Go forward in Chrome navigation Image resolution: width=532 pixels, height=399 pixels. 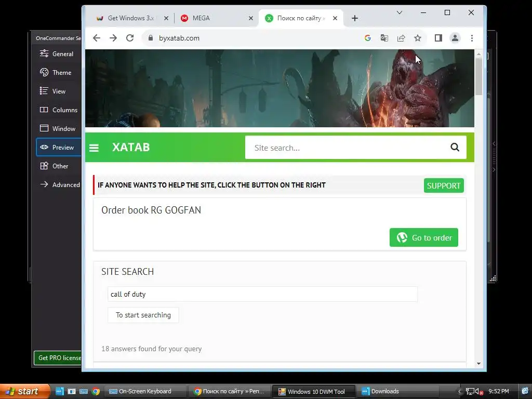[113, 38]
